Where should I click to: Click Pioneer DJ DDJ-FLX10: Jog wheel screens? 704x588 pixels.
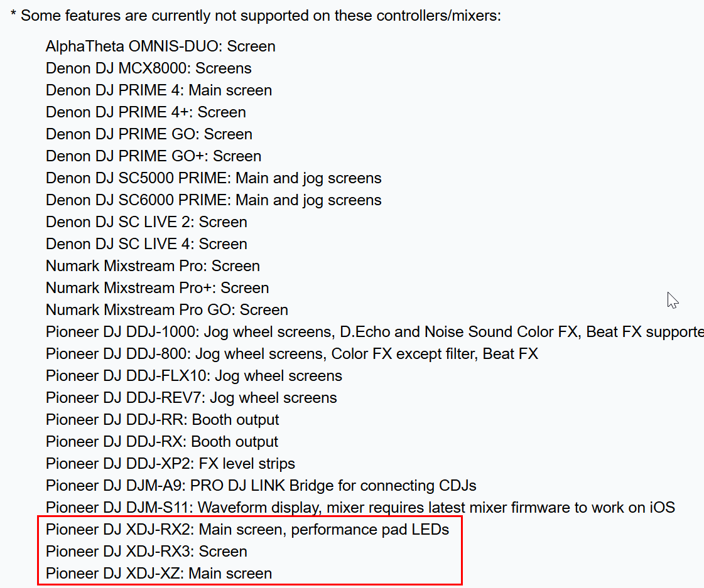click(194, 376)
